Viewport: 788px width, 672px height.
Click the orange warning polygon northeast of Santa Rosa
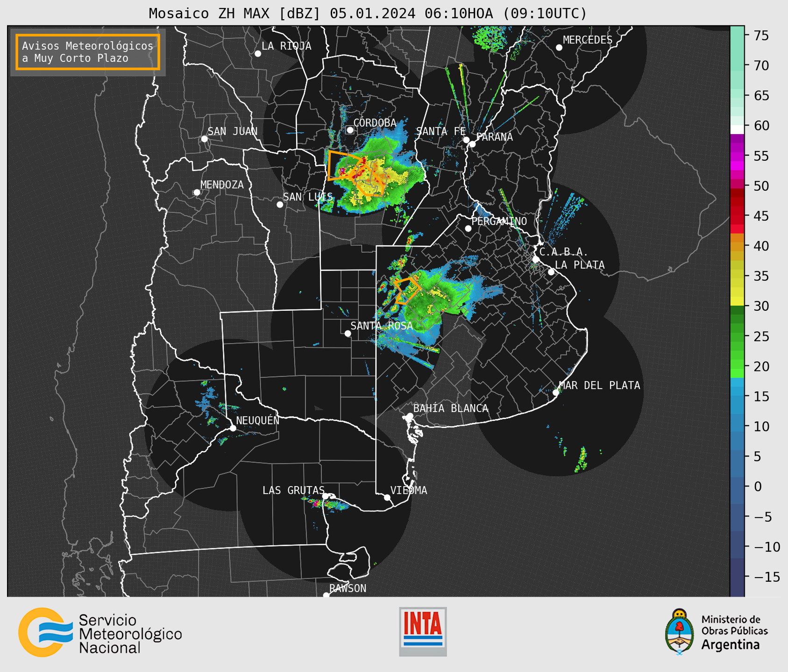click(407, 291)
